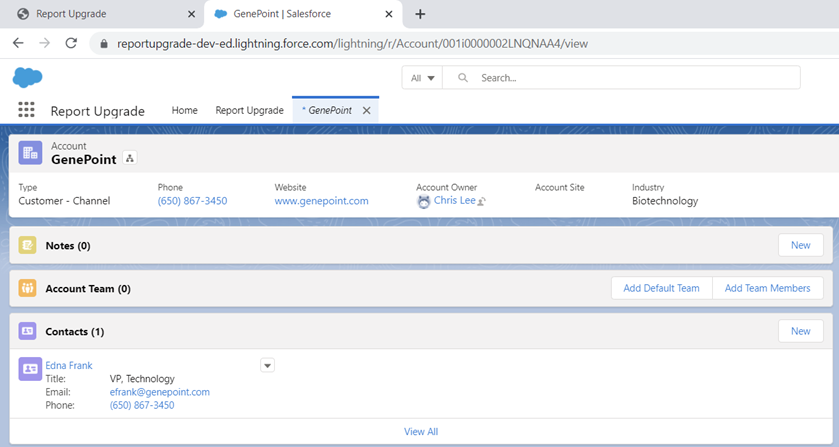Click the Account Team section icon
Viewport: 839px width, 447px height.
[27, 288]
